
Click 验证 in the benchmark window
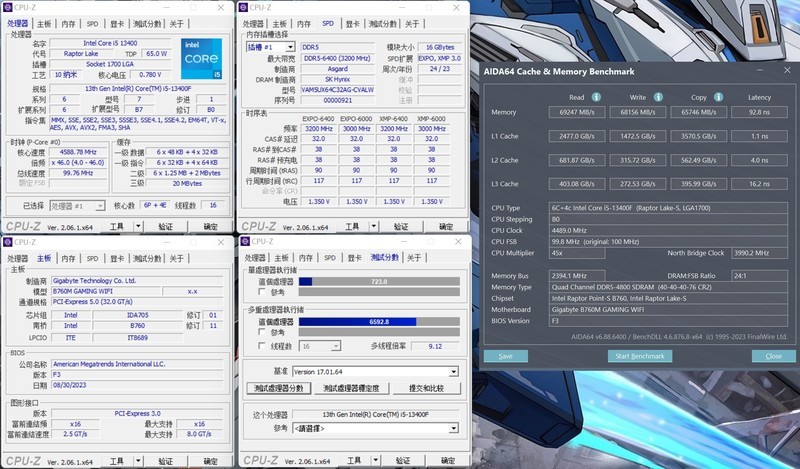pos(403,460)
